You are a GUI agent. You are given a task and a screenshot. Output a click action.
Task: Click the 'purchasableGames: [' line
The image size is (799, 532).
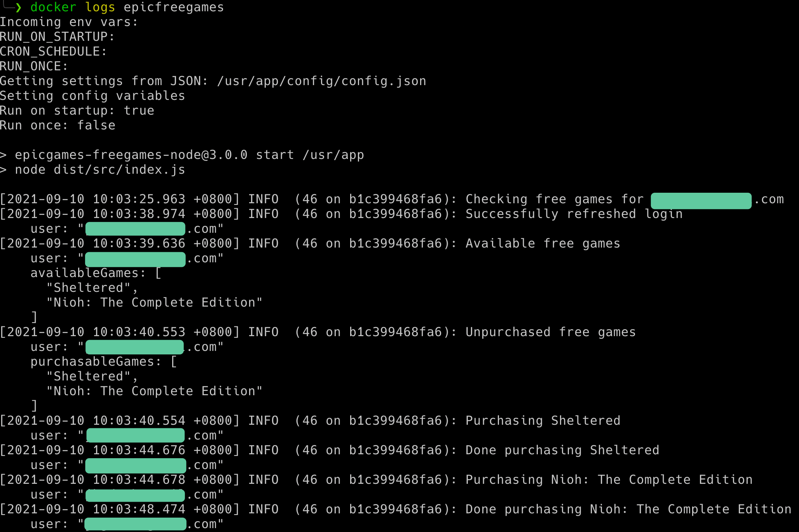point(104,362)
